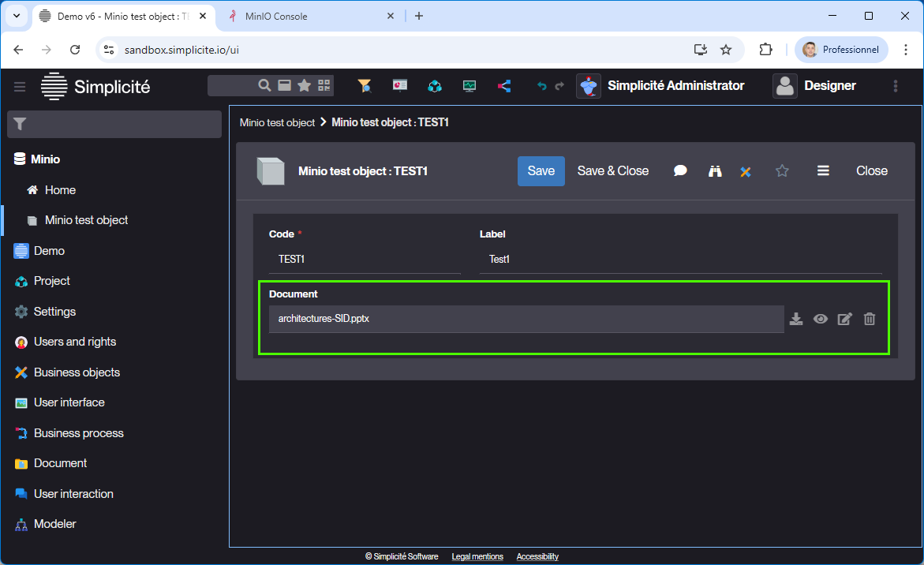Click the QR code icon in search bar
This screenshot has width=924, height=565.
[x=324, y=85]
